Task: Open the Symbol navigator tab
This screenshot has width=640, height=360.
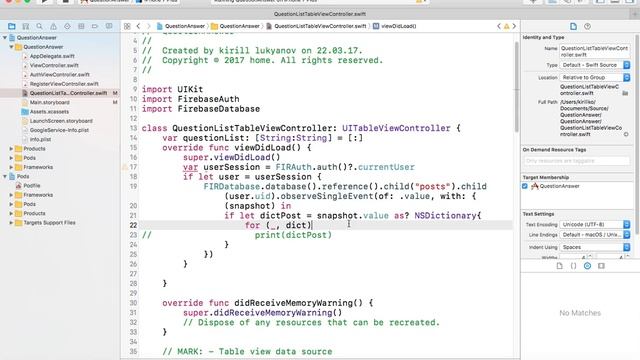Action: pyautogui.click(x=26, y=26)
